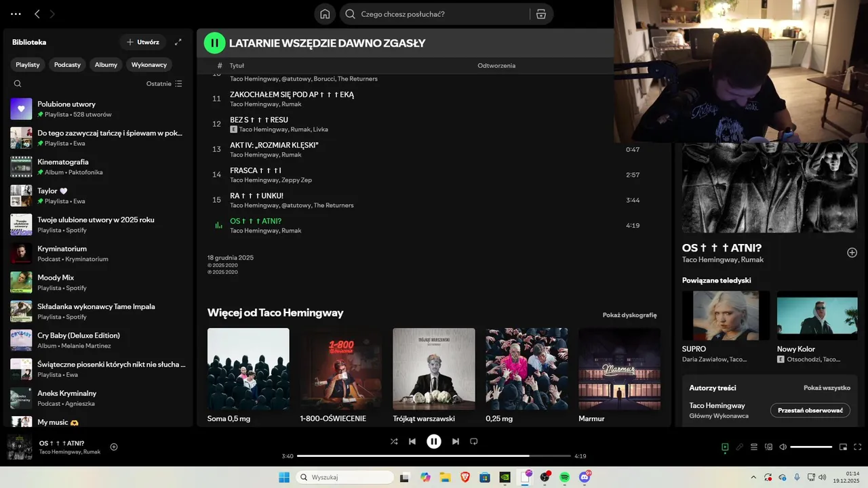The image size is (868, 488).
Task: Filter the library by Playlisty
Action: pyautogui.click(x=28, y=64)
